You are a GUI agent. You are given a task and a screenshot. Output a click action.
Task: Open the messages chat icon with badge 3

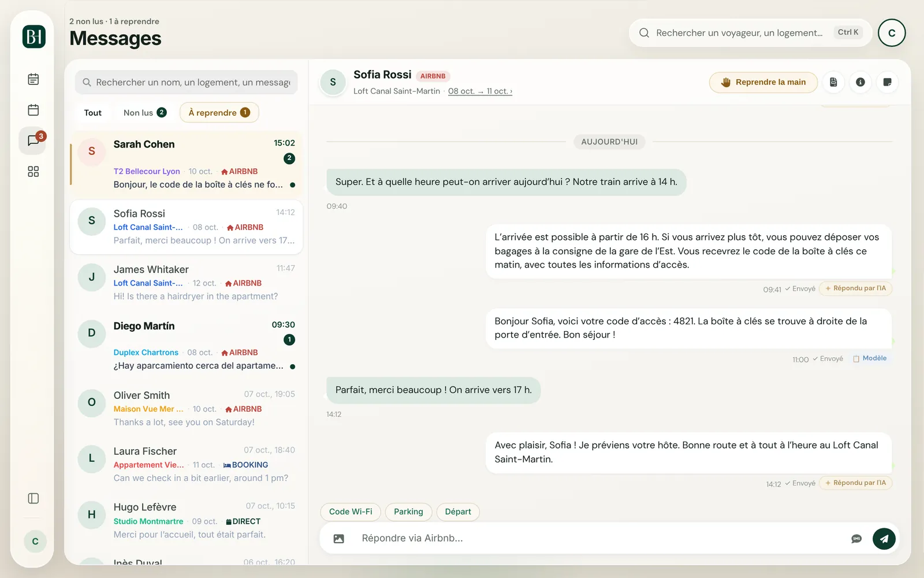[33, 140]
